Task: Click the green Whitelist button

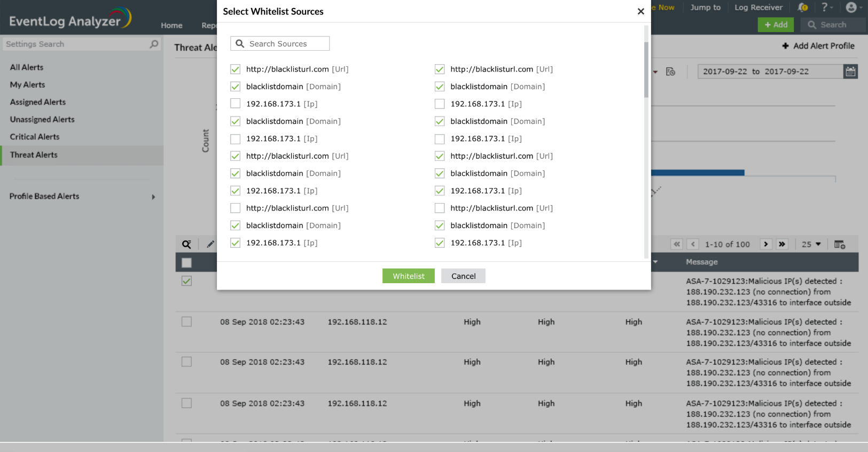Action: click(409, 276)
